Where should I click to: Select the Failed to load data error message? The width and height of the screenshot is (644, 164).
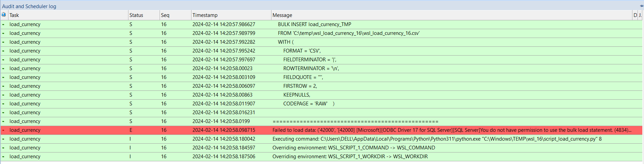(452, 130)
